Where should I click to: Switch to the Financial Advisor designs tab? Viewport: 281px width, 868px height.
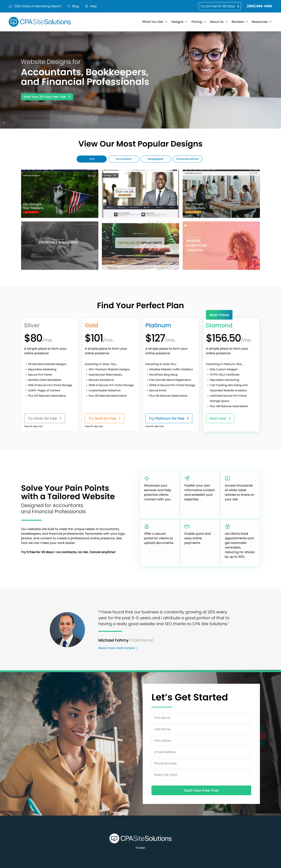click(187, 159)
